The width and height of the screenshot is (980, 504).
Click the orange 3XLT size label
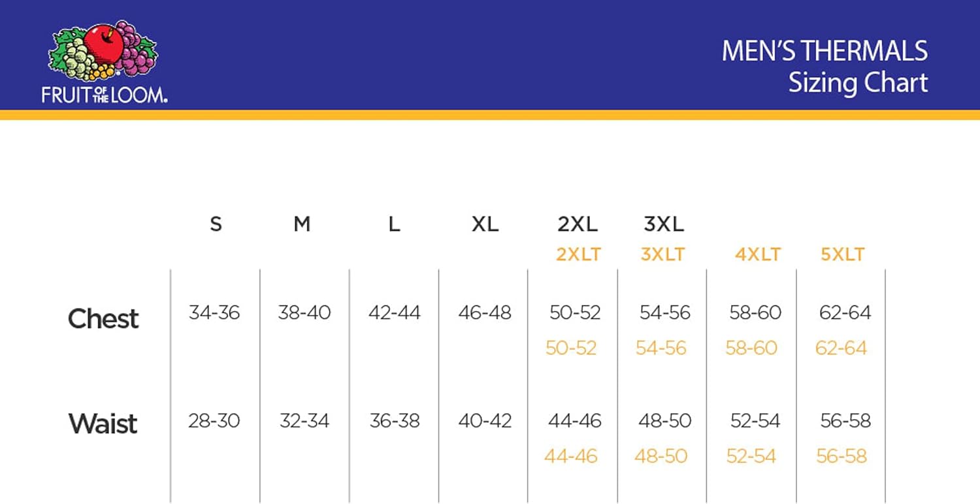[662, 254]
